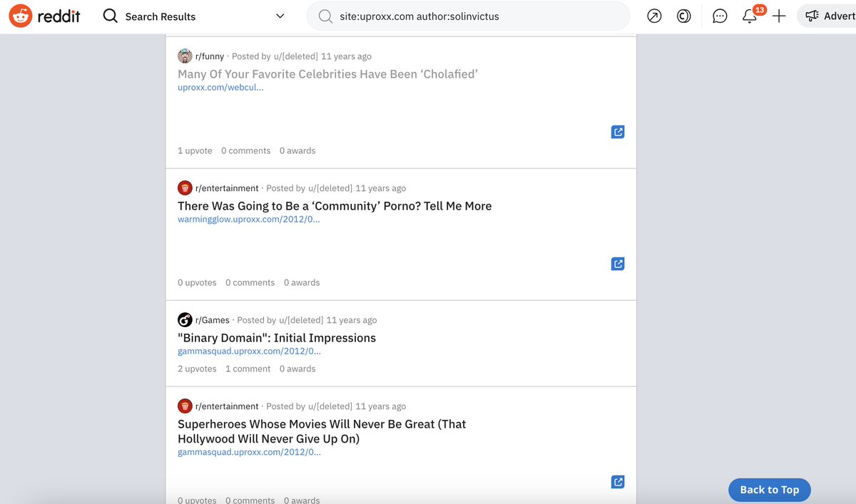Open external link icon on Community post
This screenshot has width=856, height=504.
(x=618, y=264)
